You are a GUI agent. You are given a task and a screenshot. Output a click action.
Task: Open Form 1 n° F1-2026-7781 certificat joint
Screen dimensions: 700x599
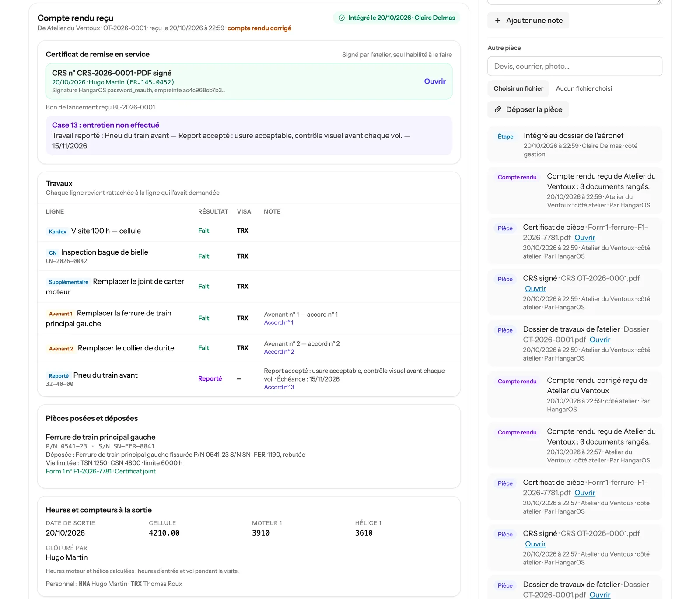[100, 471]
